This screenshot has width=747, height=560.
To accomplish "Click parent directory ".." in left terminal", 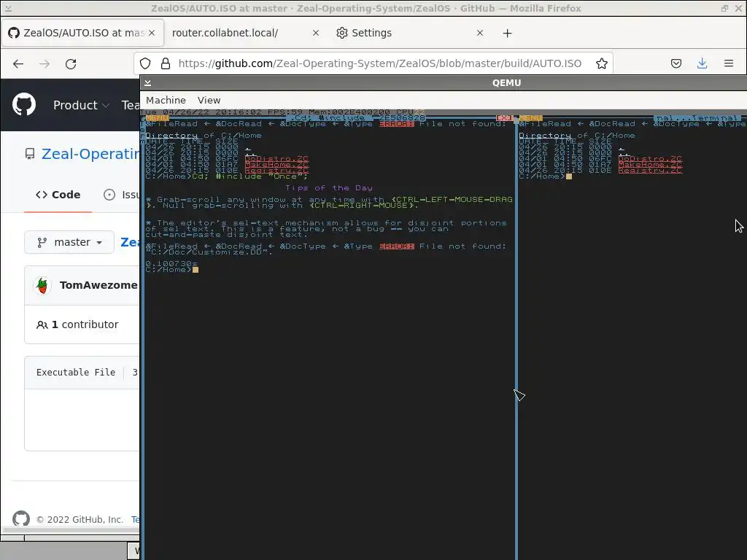I will tap(251, 153).
